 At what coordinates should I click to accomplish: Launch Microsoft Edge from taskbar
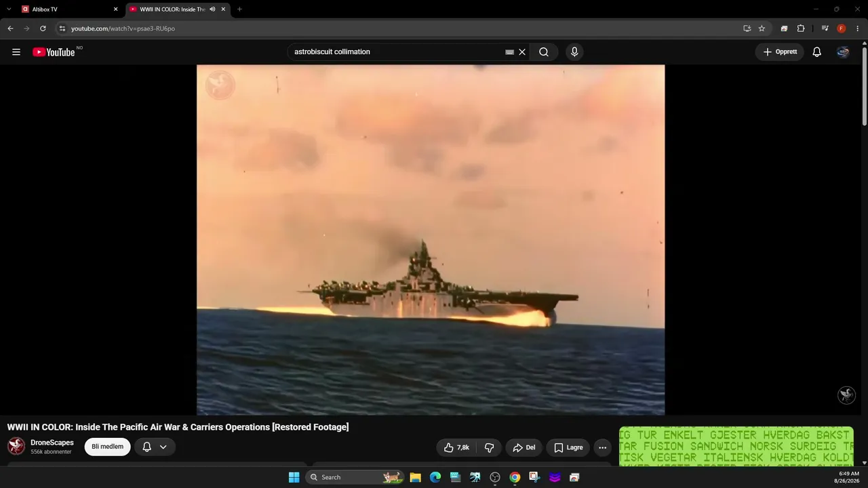coord(435,477)
